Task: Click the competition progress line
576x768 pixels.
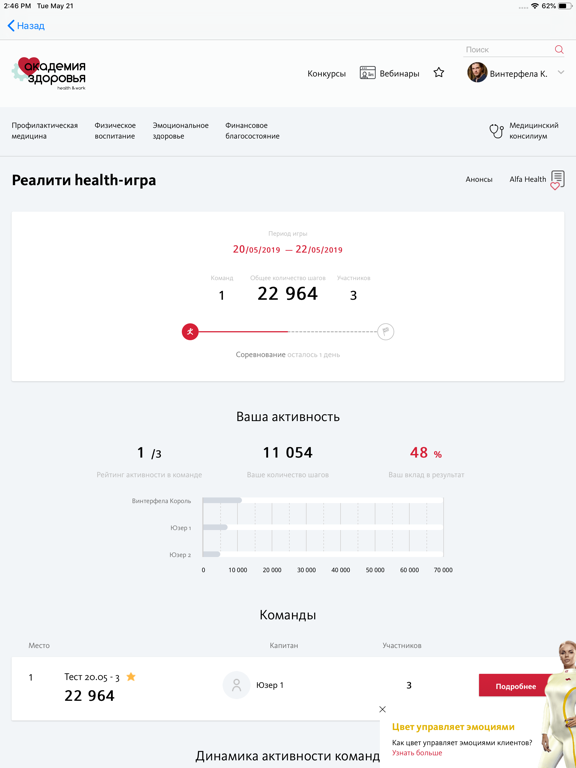Action: pyautogui.click(x=288, y=332)
